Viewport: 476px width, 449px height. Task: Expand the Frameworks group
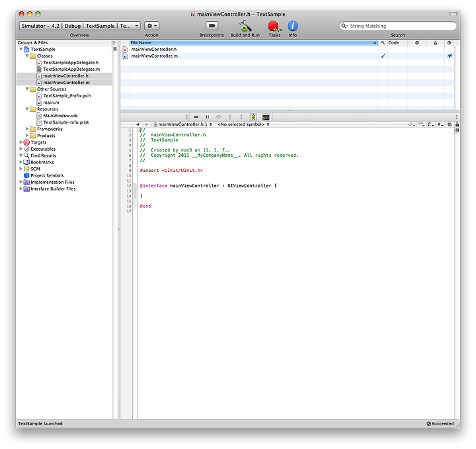click(x=27, y=129)
